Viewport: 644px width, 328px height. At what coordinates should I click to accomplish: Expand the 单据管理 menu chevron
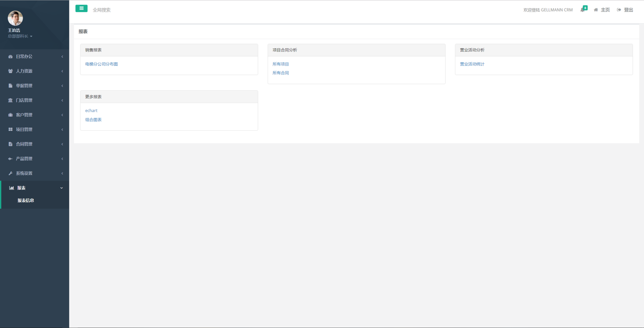pos(62,86)
